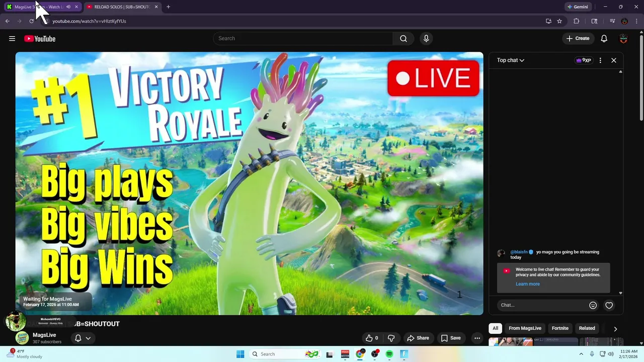Click the chat scrollbar down arrow
This screenshot has height=362, width=644.
coord(620,293)
